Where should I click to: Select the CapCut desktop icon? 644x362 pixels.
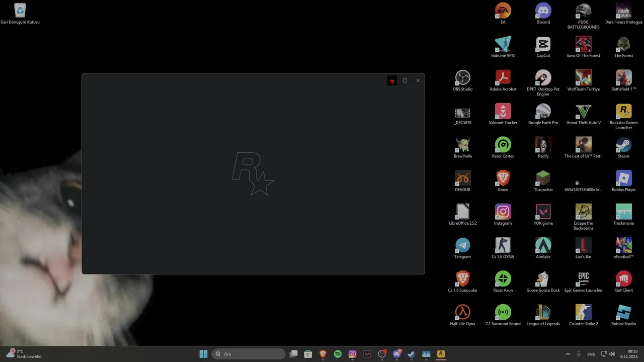(x=543, y=47)
